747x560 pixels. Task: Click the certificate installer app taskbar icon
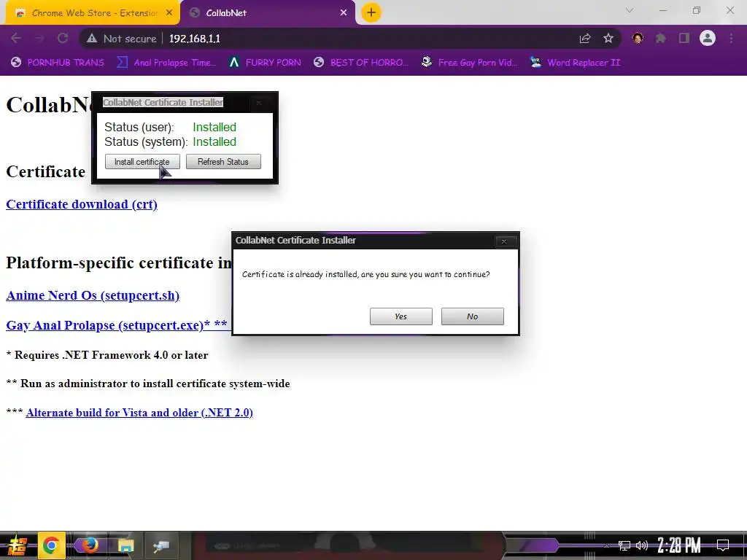[161, 545]
